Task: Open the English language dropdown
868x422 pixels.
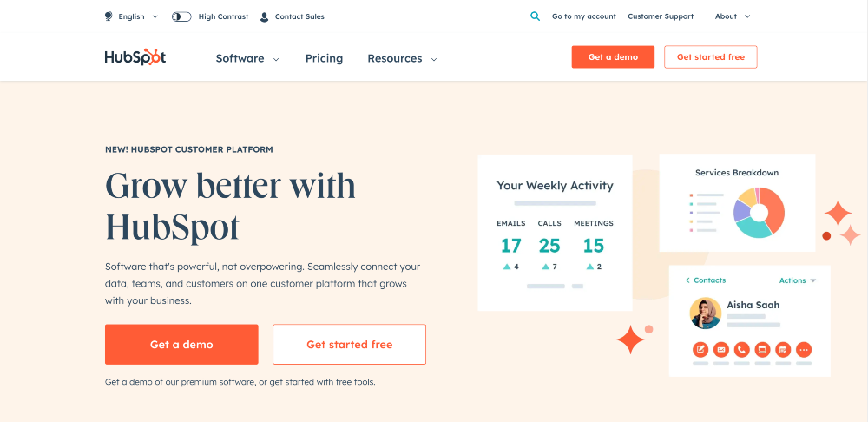Action: [138, 16]
